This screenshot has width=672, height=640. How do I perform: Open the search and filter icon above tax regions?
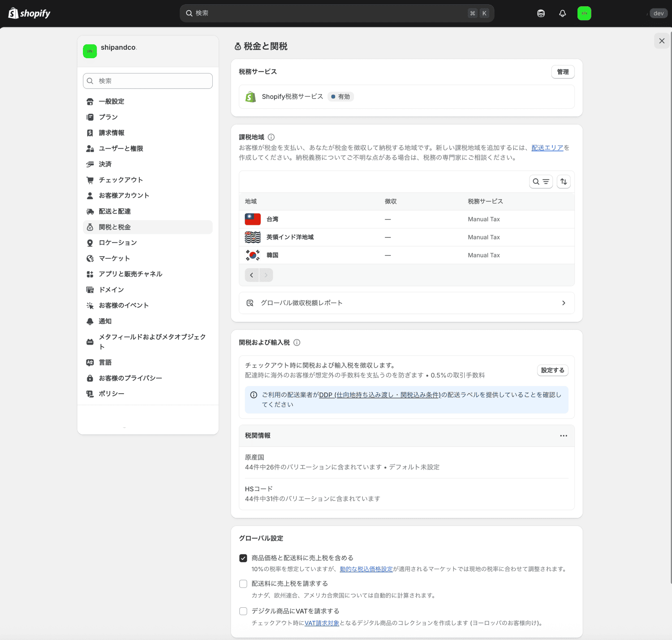pyautogui.click(x=541, y=181)
